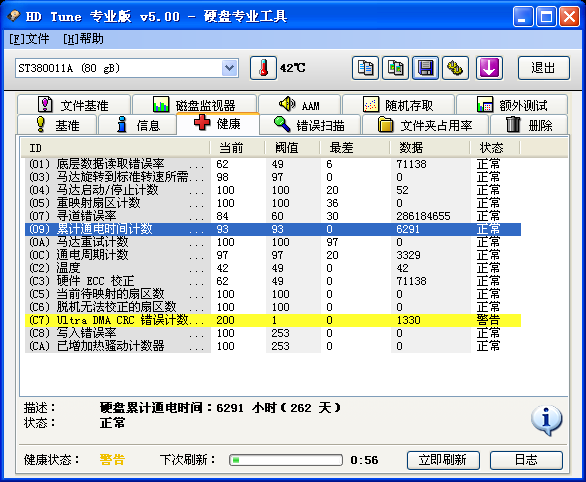Open the options gears icon

[x=455, y=68]
